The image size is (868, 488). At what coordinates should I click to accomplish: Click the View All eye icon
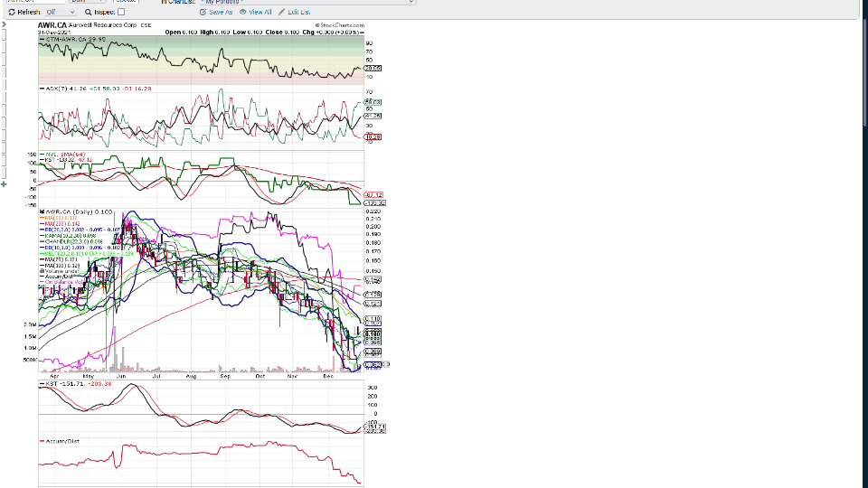pos(242,12)
